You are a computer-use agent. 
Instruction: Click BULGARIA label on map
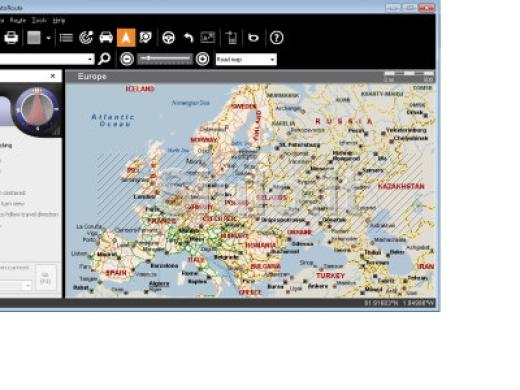265,266
